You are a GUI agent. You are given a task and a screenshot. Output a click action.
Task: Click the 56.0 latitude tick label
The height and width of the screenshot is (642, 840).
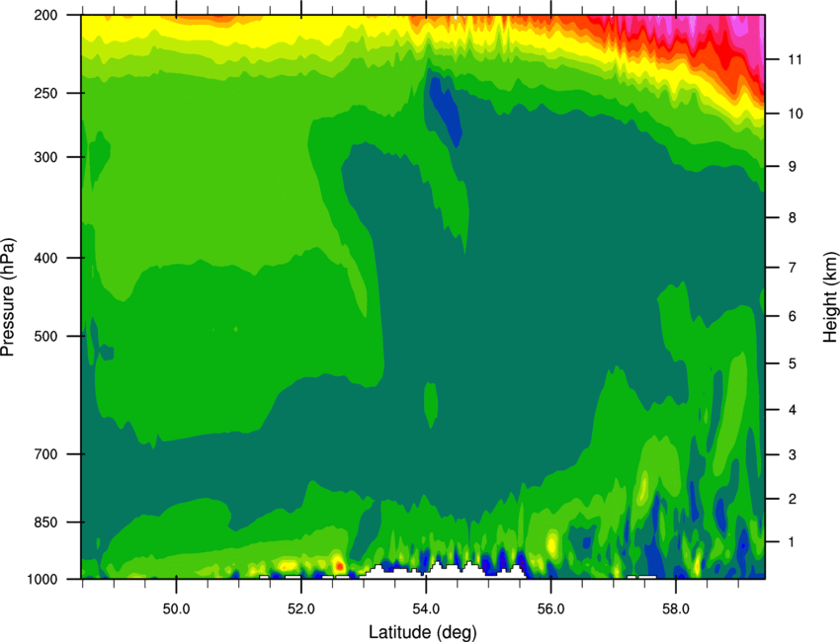point(550,609)
